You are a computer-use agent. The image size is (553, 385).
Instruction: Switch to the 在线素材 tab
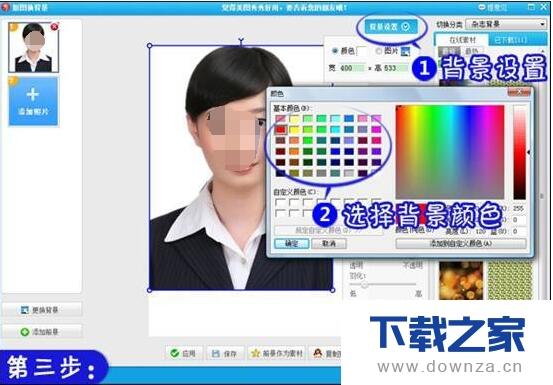[462, 40]
